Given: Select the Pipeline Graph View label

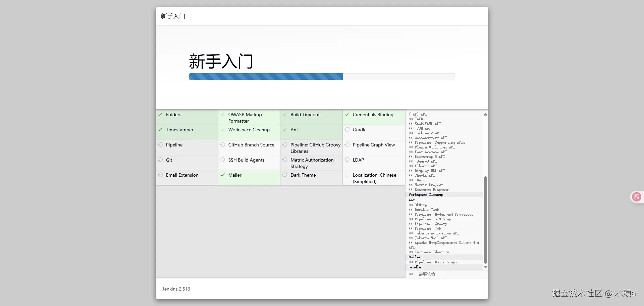Looking at the screenshot, I should pos(374,145).
